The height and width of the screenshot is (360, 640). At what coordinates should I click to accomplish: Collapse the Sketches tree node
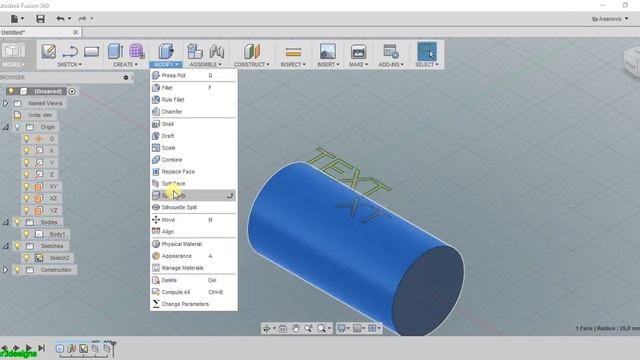pos(5,246)
